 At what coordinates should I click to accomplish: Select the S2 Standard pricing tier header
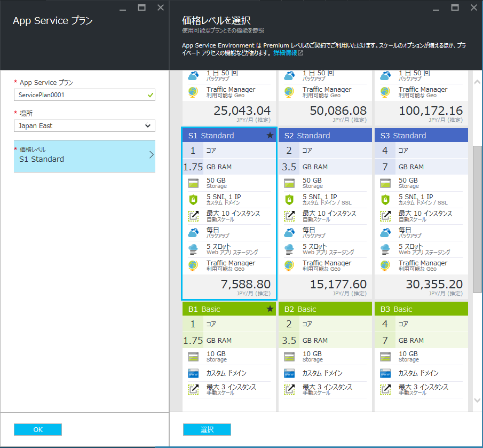coord(325,135)
